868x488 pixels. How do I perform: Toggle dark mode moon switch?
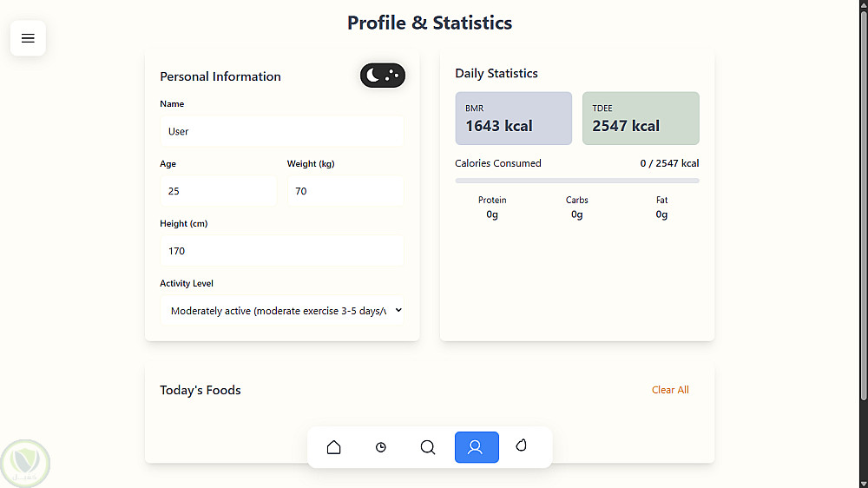pyautogui.click(x=382, y=76)
